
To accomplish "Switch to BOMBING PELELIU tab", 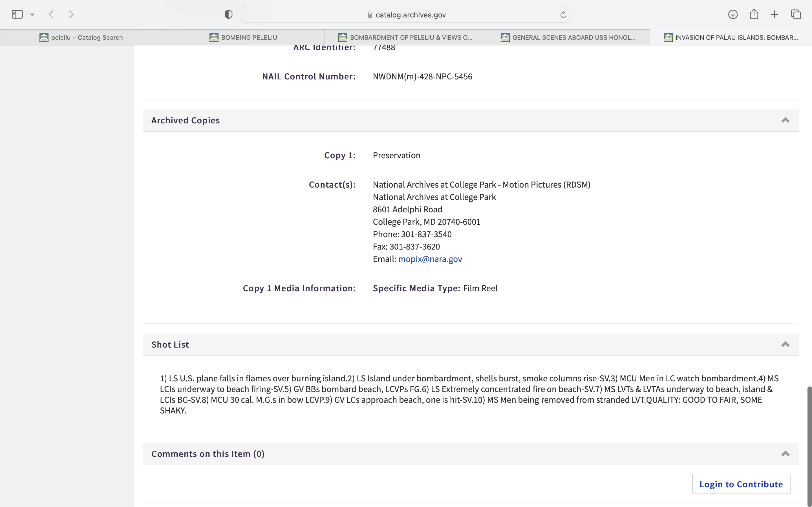I will tap(243, 37).
